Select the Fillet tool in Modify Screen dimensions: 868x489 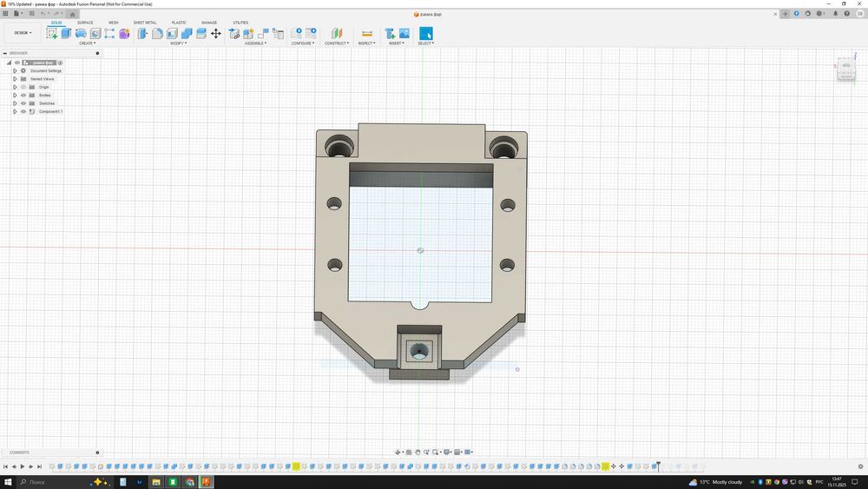pyautogui.click(x=157, y=33)
